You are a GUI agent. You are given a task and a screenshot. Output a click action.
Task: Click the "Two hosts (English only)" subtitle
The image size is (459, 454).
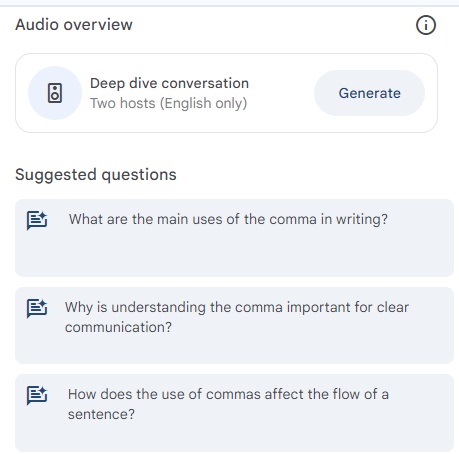tap(168, 103)
